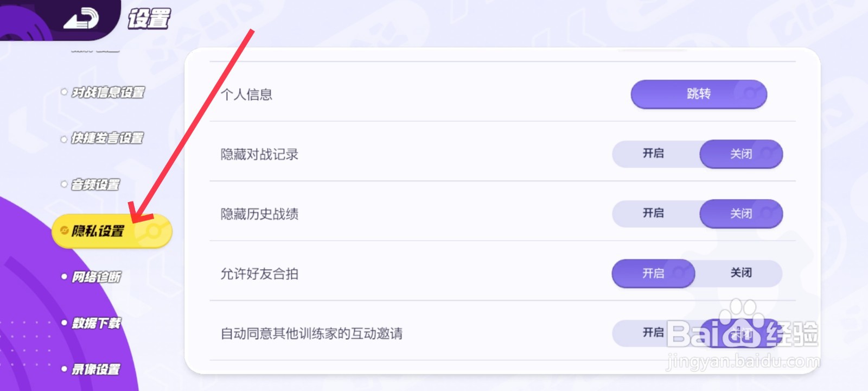Click the 设置 page title
Viewport: 868px width, 391px height.
[x=149, y=19]
